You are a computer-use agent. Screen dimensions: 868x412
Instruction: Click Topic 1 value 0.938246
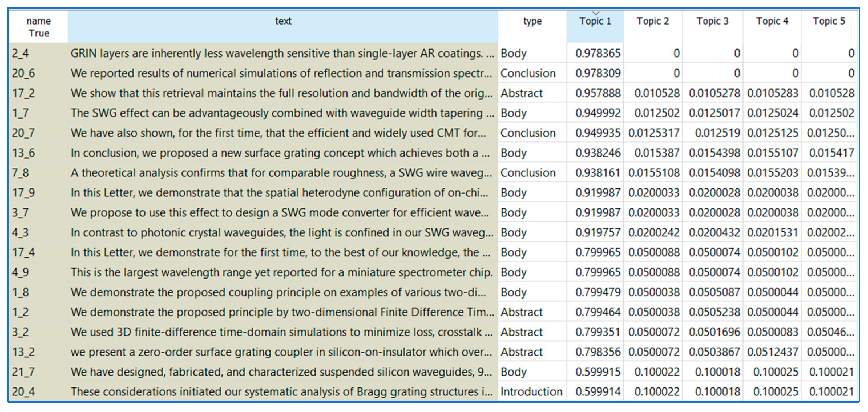point(598,153)
